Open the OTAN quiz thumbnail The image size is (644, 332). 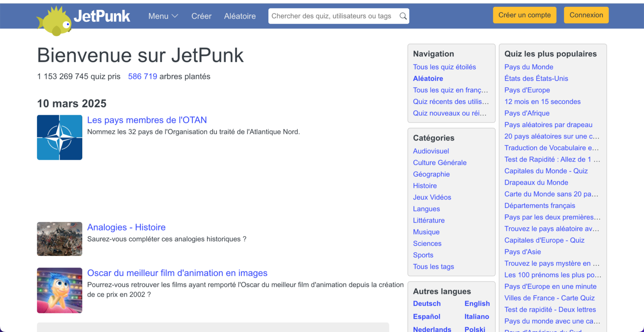pos(60,137)
